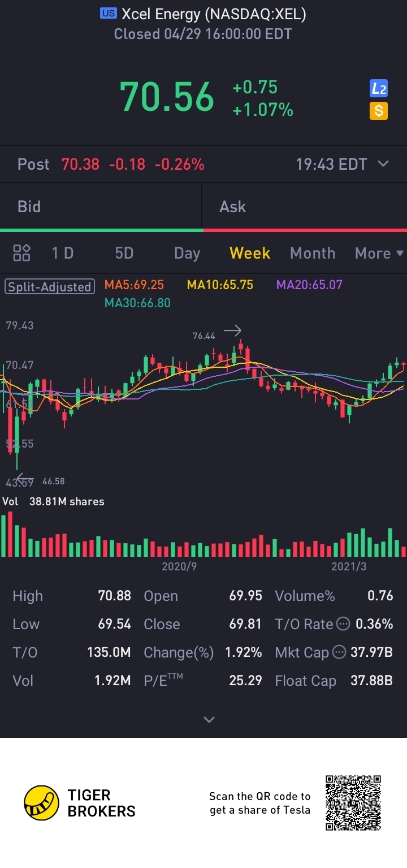Expand the post-market time dropdown
This screenshot has width=407, height=868.
[383, 164]
